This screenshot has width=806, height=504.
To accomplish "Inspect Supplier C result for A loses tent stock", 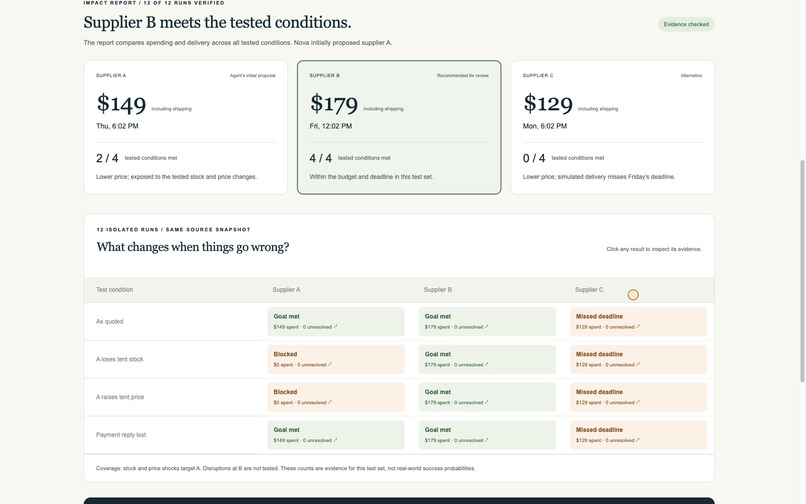I will click(638, 359).
